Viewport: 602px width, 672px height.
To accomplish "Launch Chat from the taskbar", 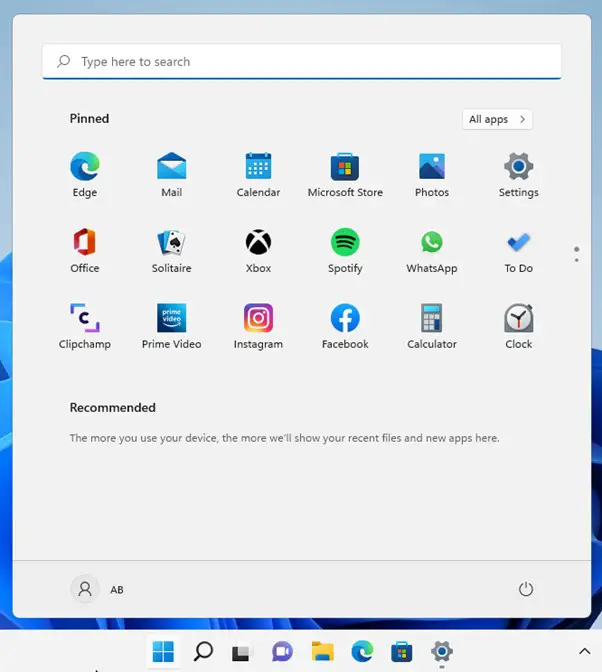I will pyautogui.click(x=282, y=651).
